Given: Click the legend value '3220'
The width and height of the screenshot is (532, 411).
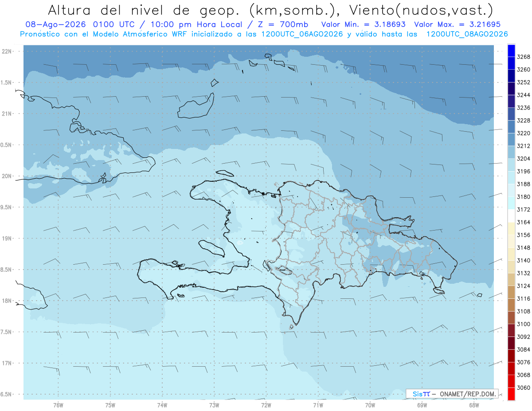Looking at the screenshot, I should pyautogui.click(x=524, y=133).
